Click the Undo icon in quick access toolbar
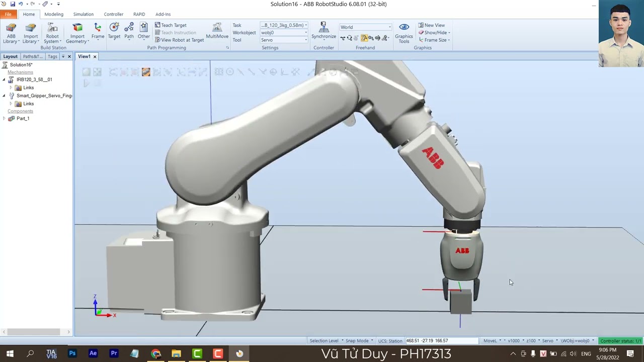This screenshot has width=644, height=362. click(21, 4)
